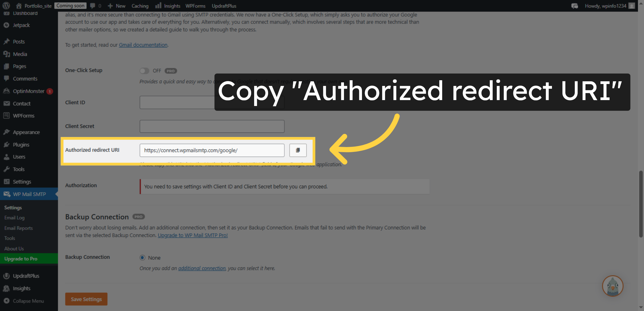Click the WPForms sidebar icon
This screenshot has width=644, height=311.
coord(7,116)
